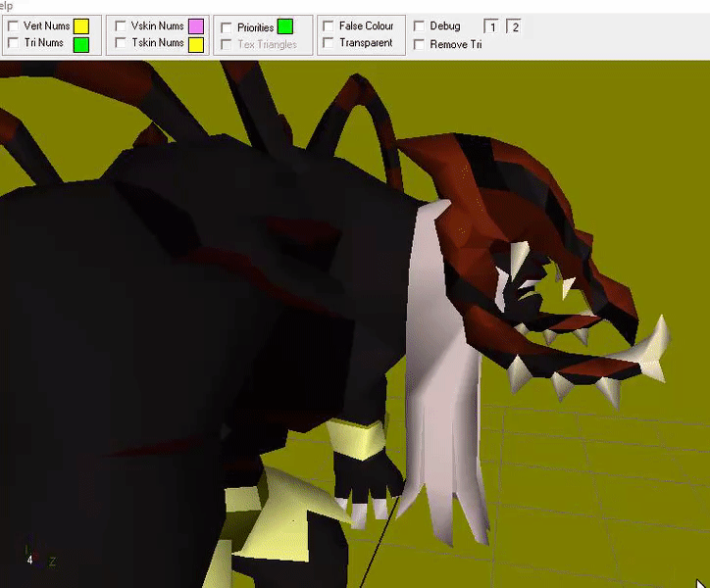This screenshot has width=710, height=588.
Task: Toggle the checkbox labeled 1
Action: click(x=491, y=26)
